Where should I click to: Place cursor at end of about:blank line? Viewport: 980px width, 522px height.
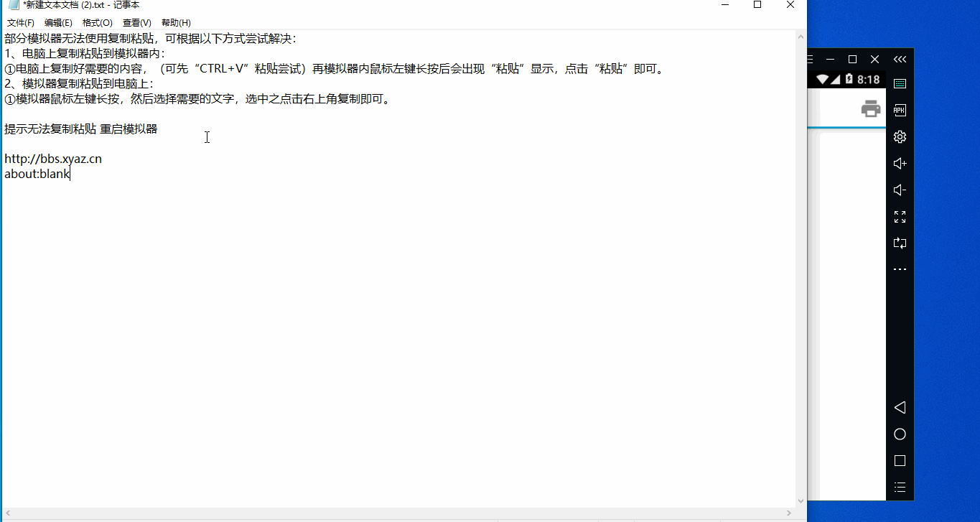click(x=70, y=174)
